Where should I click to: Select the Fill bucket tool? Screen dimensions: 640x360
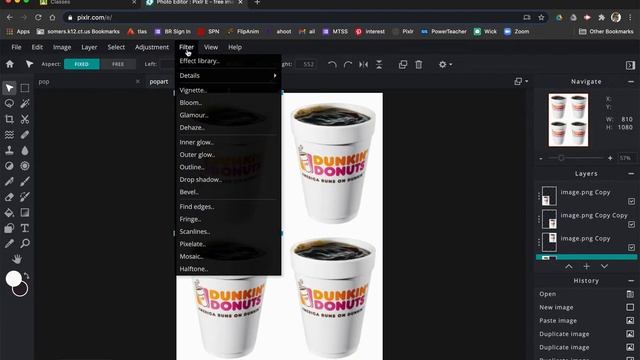tap(9, 212)
